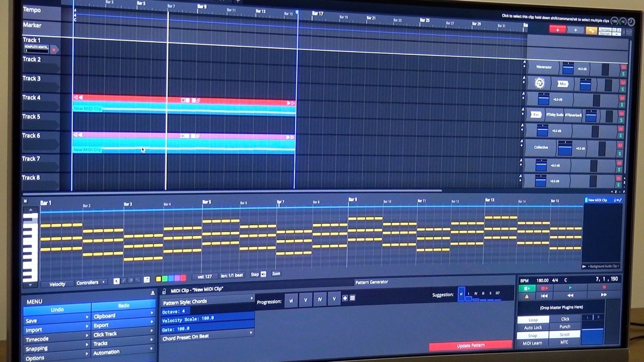
Task: Toggle the Loop button
Action: [x=533, y=320]
